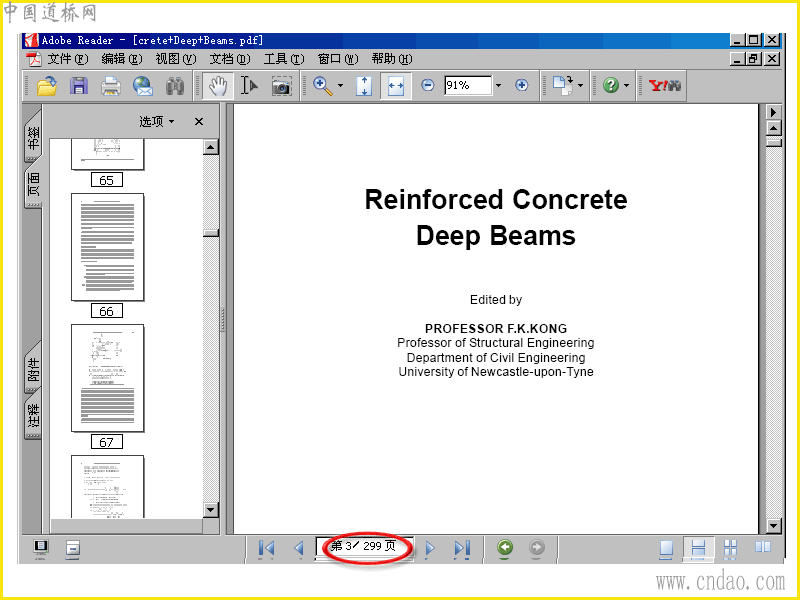Screen dimensions: 800x600
Task: Switch to the 书签 bookmarks tab
Action: (x=33, y=137)
